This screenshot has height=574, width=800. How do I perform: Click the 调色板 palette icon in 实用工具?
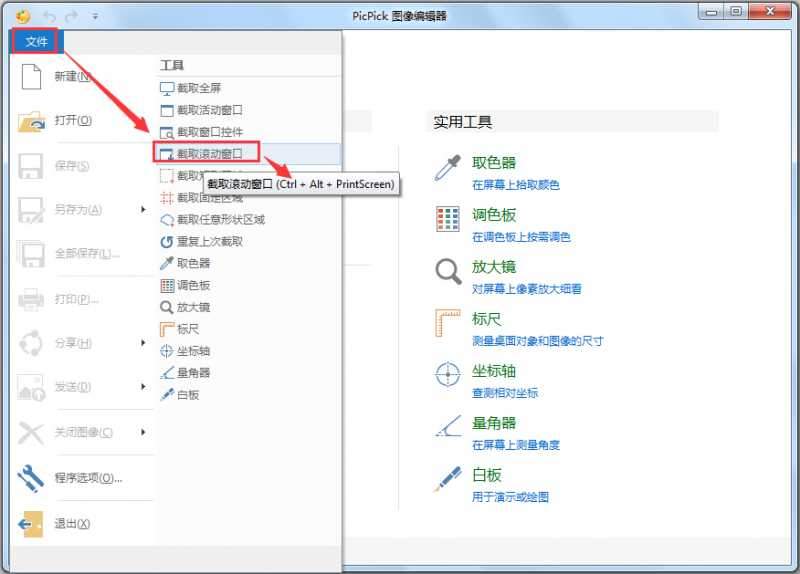click(x=447, y=220)
